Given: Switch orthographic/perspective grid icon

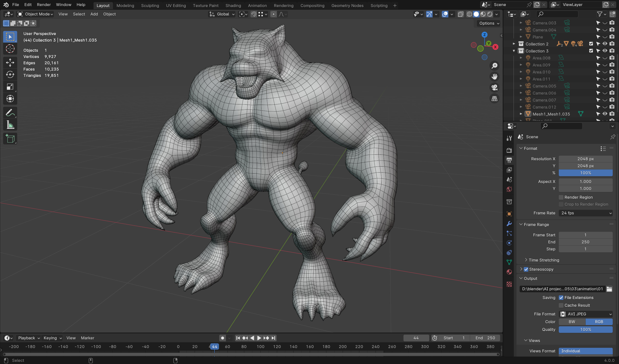Looking at the screenshot, I should [494, 98].
